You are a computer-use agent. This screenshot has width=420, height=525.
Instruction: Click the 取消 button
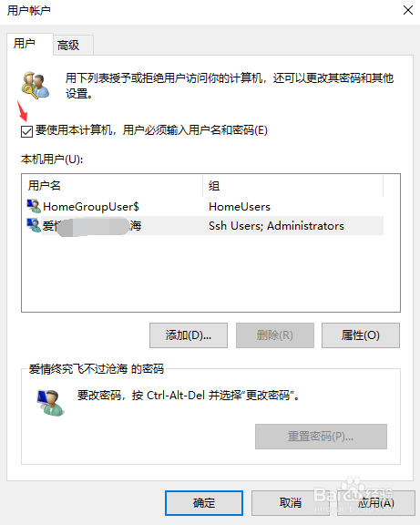point(290,503)
